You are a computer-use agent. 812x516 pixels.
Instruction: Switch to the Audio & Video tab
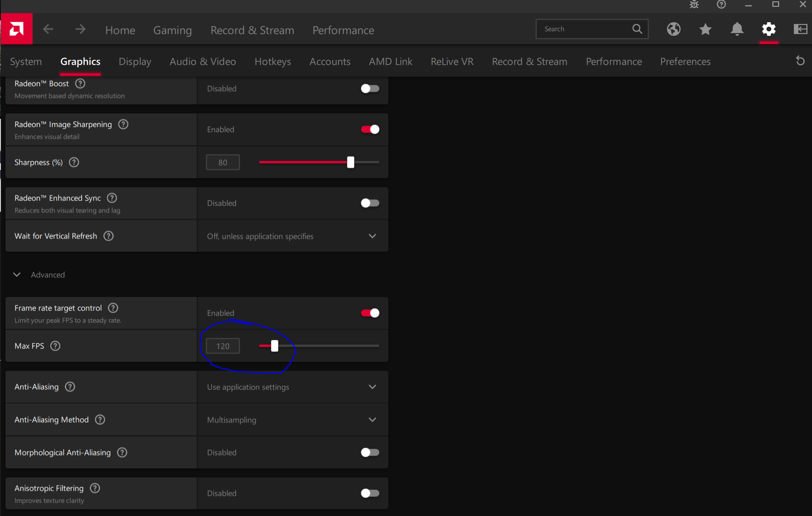click(203, 62)
